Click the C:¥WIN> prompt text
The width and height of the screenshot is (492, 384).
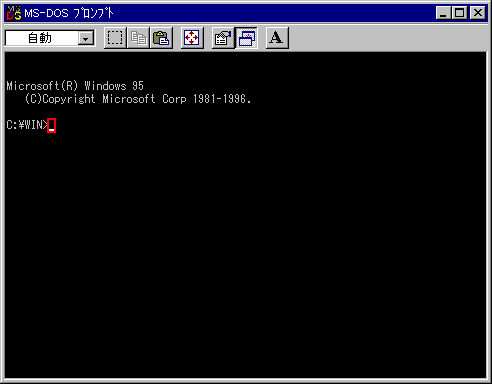click(x=27, y=125)
